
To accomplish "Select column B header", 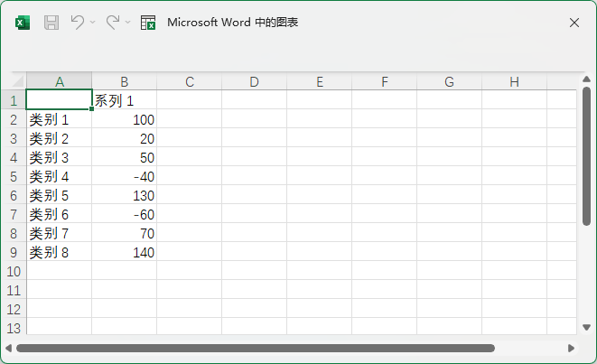I will 124,82.
